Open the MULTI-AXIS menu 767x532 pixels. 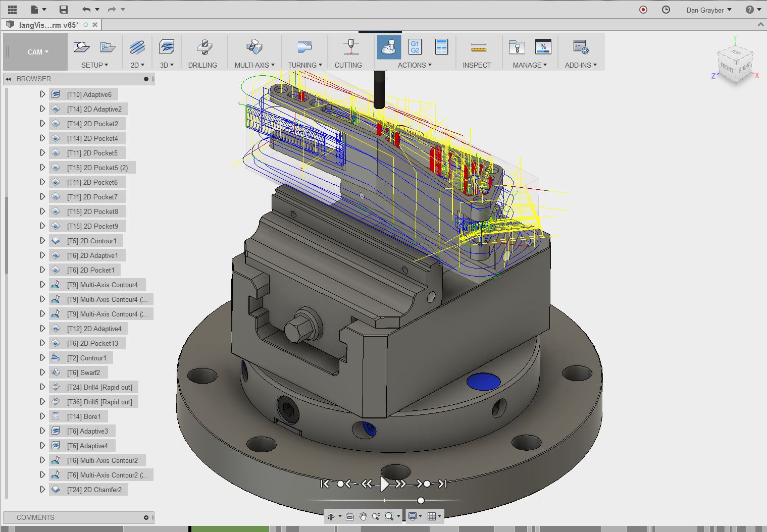point(254,65)
